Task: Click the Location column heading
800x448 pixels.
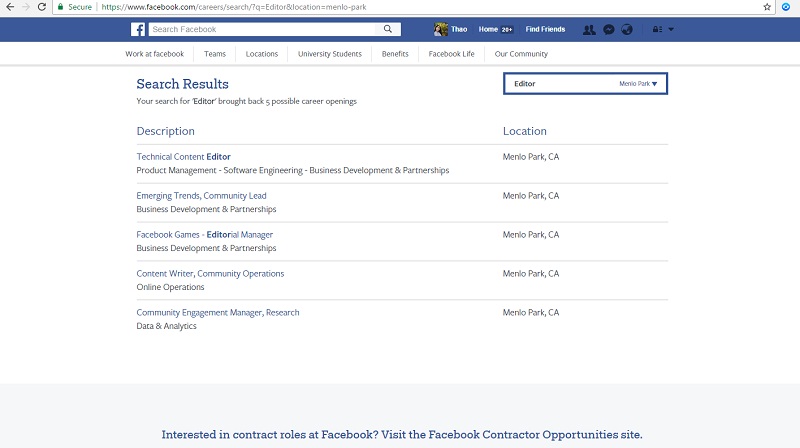Action: pos(524,131)
